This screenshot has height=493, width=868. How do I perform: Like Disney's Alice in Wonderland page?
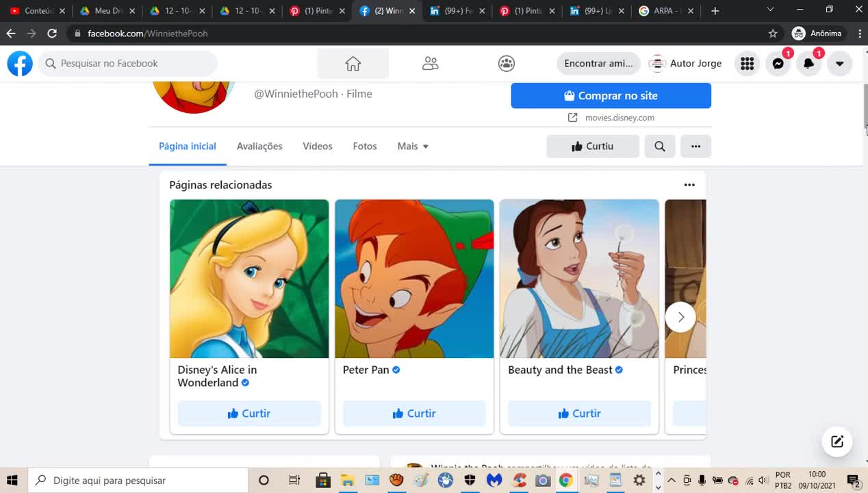tap(249, 414)
